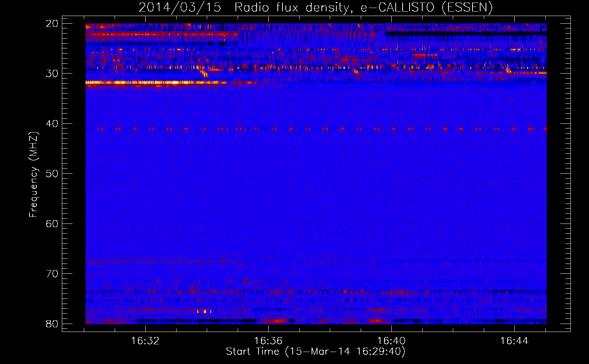Click the time tick label 16:32
Screen dimensions: 589x364
click(x=145, y=341)
